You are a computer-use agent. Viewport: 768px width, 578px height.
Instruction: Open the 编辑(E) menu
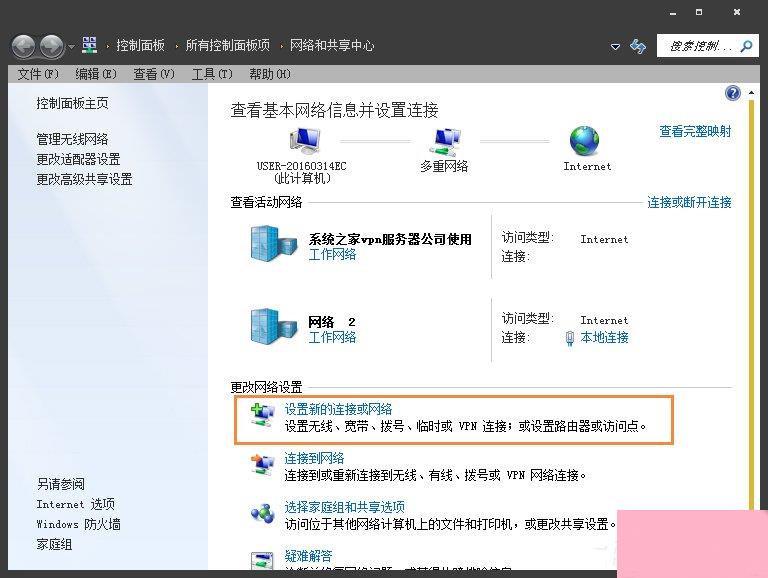(x=96, y=74)
